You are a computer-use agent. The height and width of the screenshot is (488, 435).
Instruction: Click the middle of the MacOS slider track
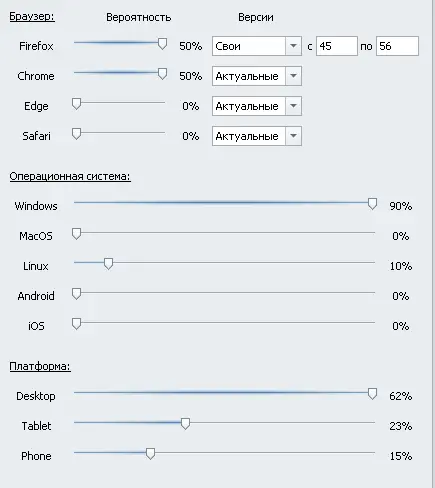click(224, 232)
